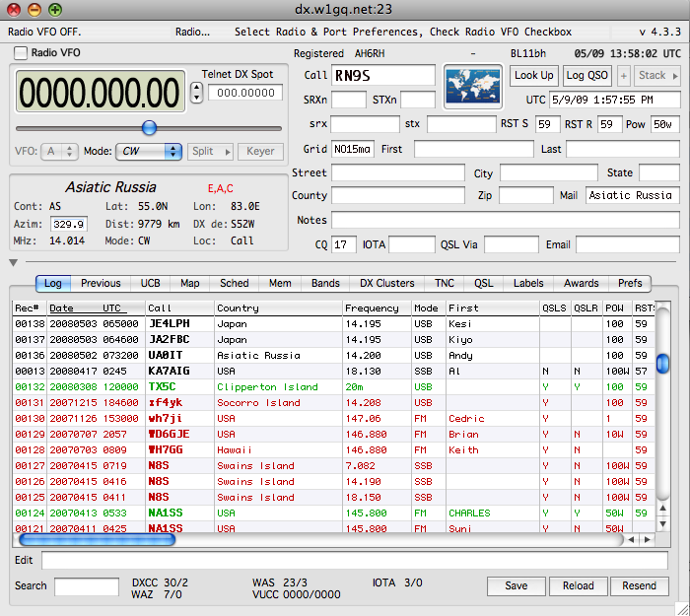Click the Telnet DX Spot frequency field

245,93
